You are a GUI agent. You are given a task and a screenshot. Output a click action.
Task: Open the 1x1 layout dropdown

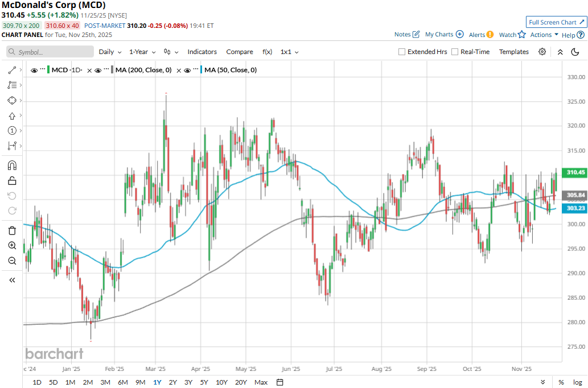click(290, 52)
